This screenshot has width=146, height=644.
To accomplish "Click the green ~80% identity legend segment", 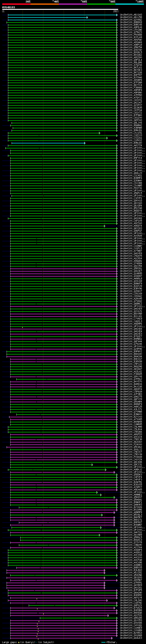I will coord(101,4).
